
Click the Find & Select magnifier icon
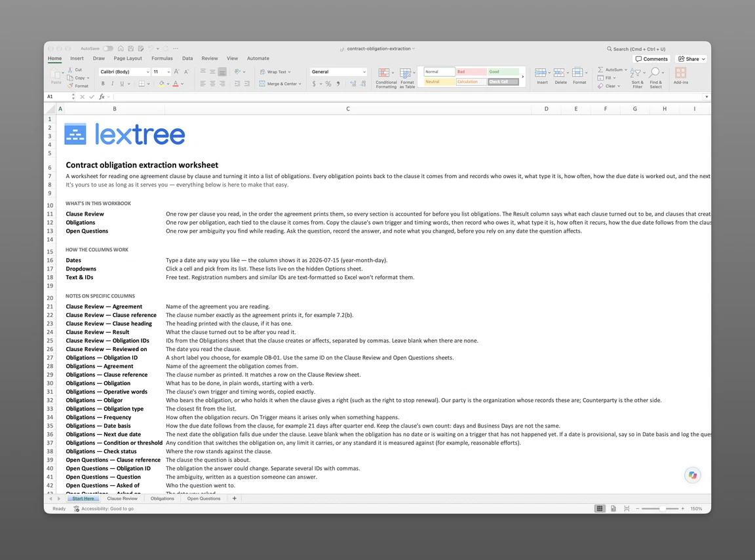(654, 73)
